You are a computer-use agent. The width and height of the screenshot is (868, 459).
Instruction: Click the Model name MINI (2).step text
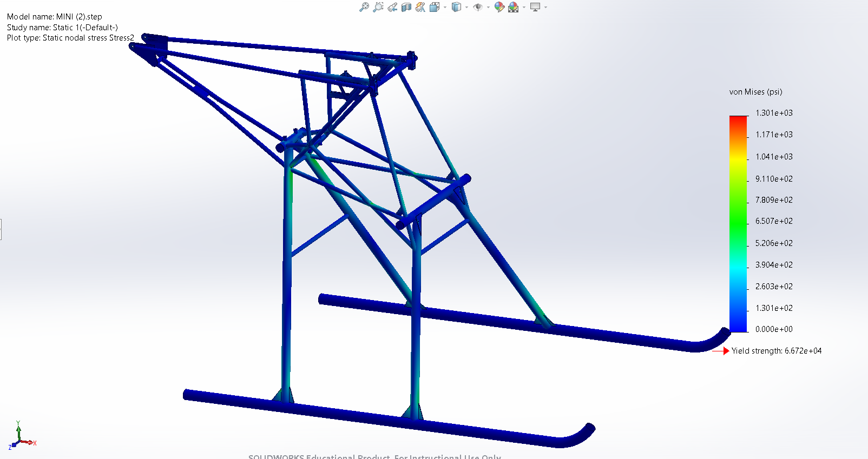pos(54,17)
